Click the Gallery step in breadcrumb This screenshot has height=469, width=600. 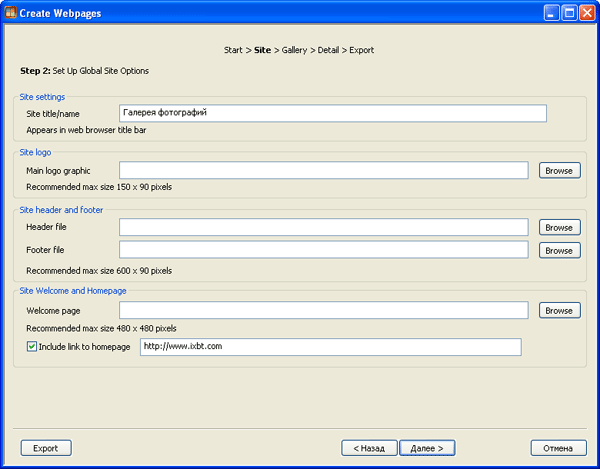pos(294,50)
